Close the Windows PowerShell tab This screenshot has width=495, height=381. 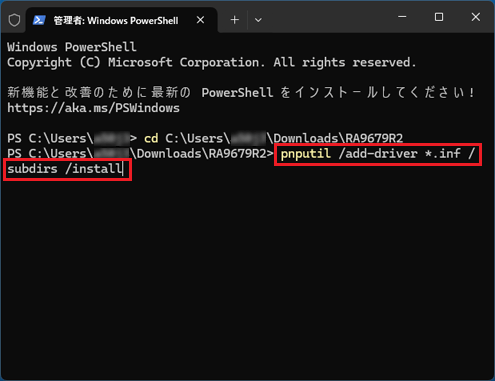point(200,20)
